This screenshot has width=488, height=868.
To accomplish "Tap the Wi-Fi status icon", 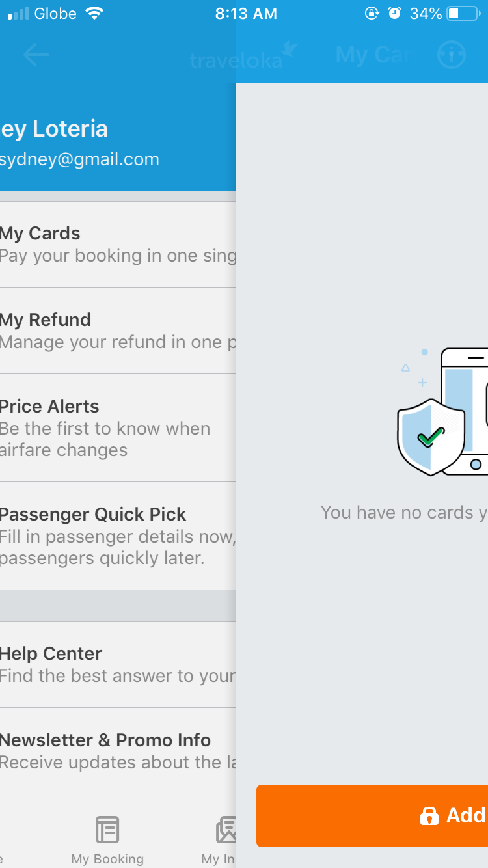I will [x=95, y=14].
